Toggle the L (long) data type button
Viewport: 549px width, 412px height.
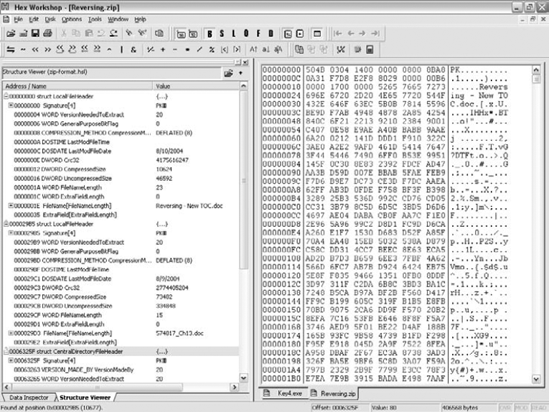(234, 34)
